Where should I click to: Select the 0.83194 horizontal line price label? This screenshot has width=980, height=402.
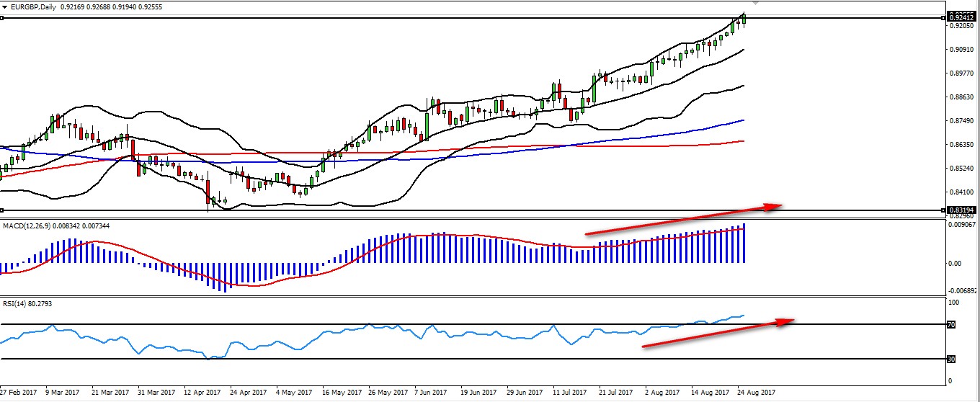point(961,210)
